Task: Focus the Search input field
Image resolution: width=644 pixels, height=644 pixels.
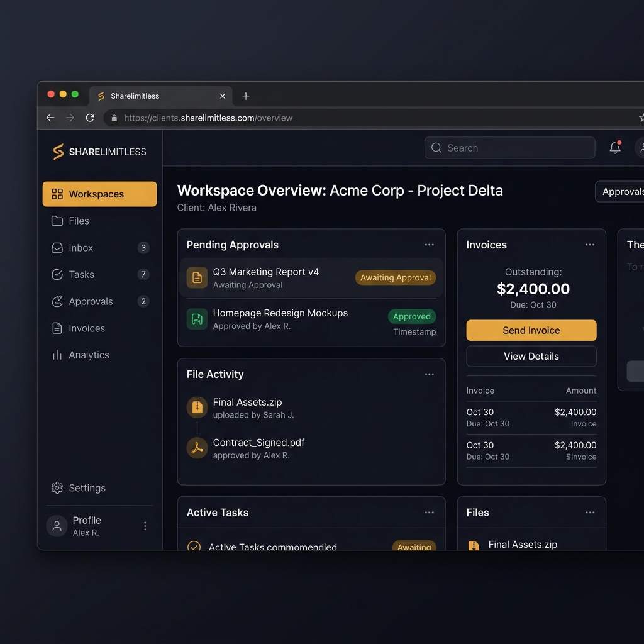Action: pyautogui.click(x=509, y=148)
